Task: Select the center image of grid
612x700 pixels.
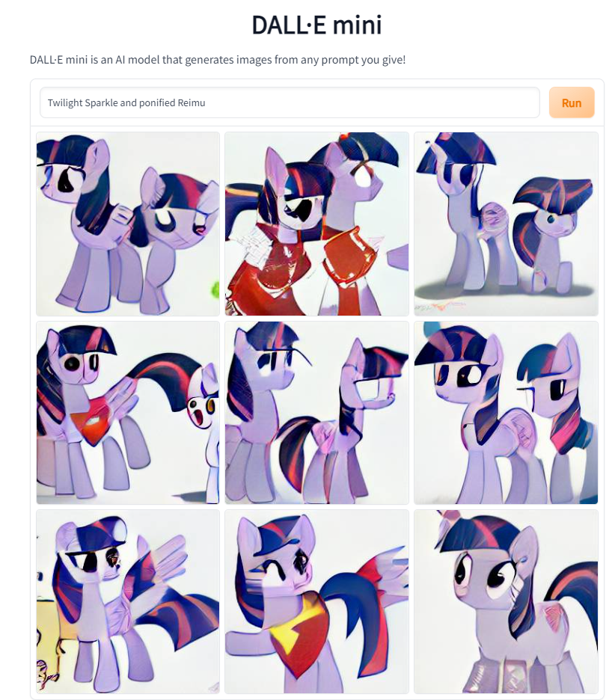Action: [x=316, y=413]
